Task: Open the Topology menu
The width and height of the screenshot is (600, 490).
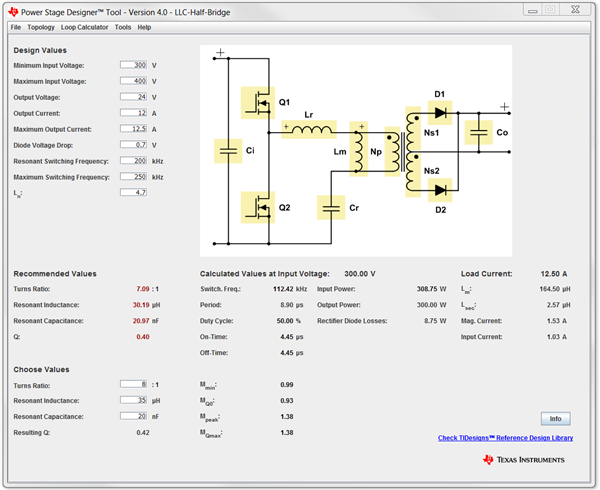Action: click(41, 27)
